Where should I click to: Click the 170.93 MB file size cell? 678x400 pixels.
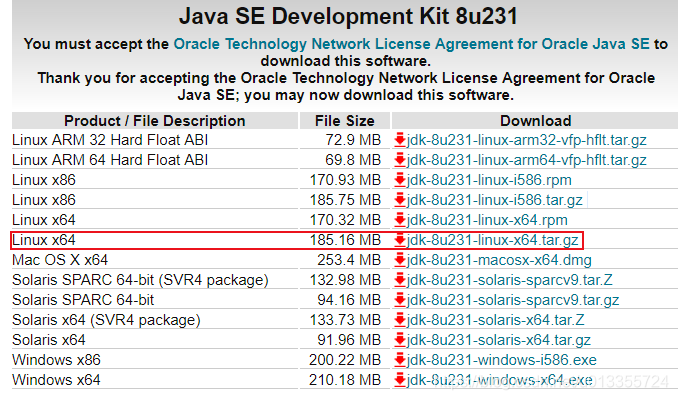point(345,180)
